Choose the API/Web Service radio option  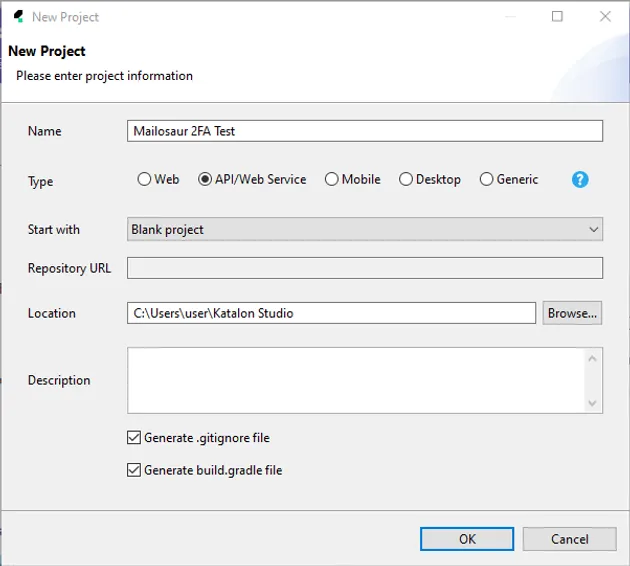[205, 180]
